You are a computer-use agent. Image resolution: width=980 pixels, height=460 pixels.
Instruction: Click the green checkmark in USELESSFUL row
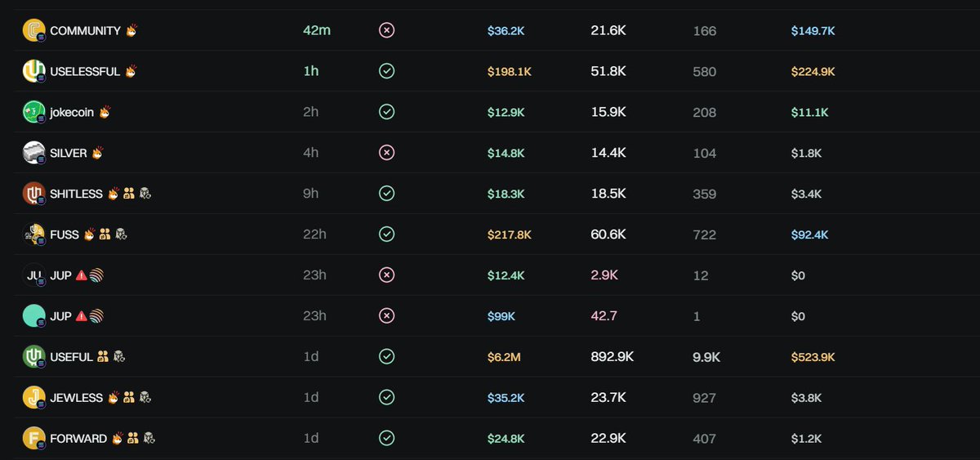coord(387,71)
